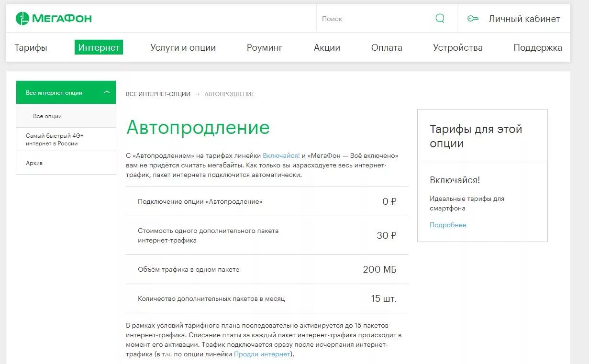This screenshot has height=364, width=589.
Task: Select the Интернет menu item
Action: (99, 47)
